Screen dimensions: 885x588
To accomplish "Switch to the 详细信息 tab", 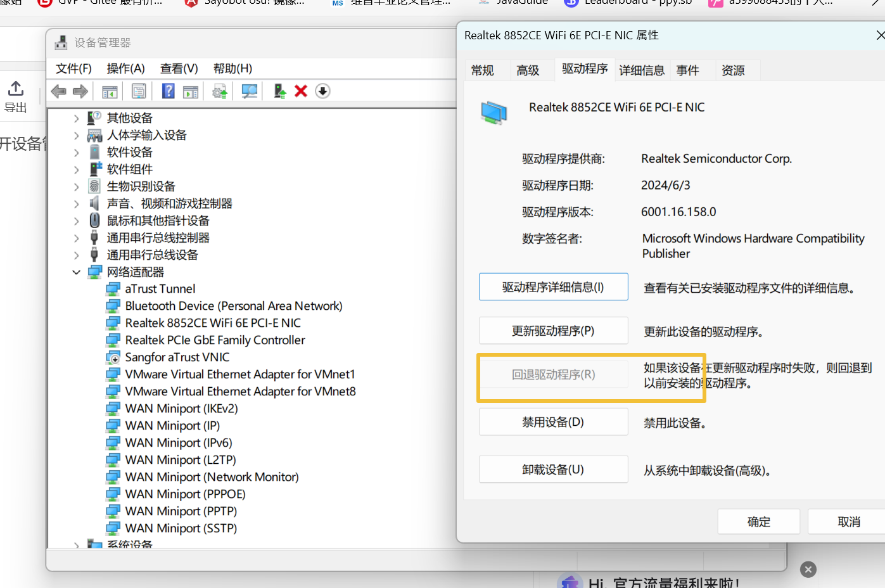I will point(642,70).
